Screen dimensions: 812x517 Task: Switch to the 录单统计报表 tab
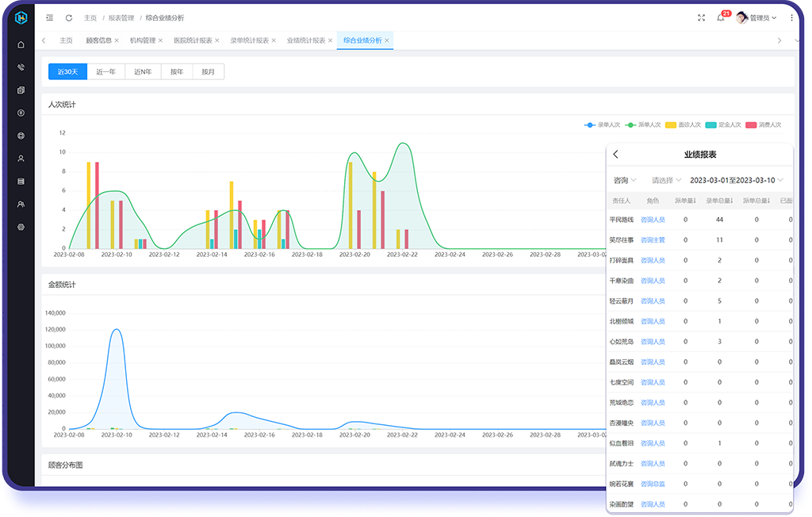point(250,40)
